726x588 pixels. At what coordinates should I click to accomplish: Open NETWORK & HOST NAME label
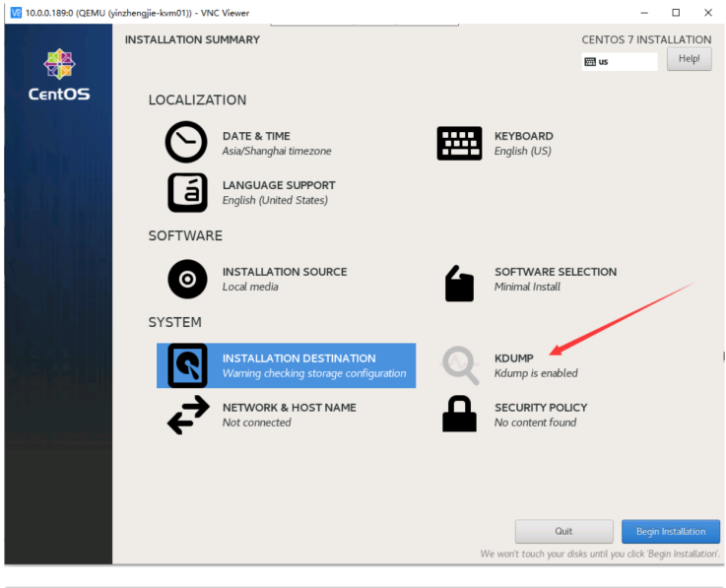pos(289,408)
